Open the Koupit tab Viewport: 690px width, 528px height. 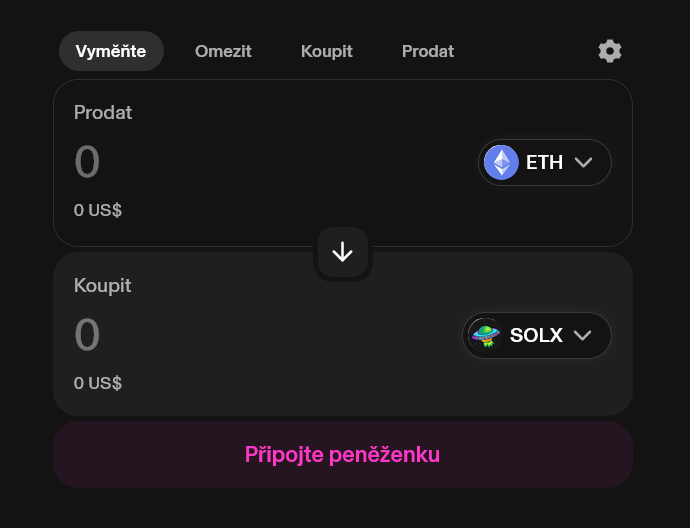coord(326,51)
